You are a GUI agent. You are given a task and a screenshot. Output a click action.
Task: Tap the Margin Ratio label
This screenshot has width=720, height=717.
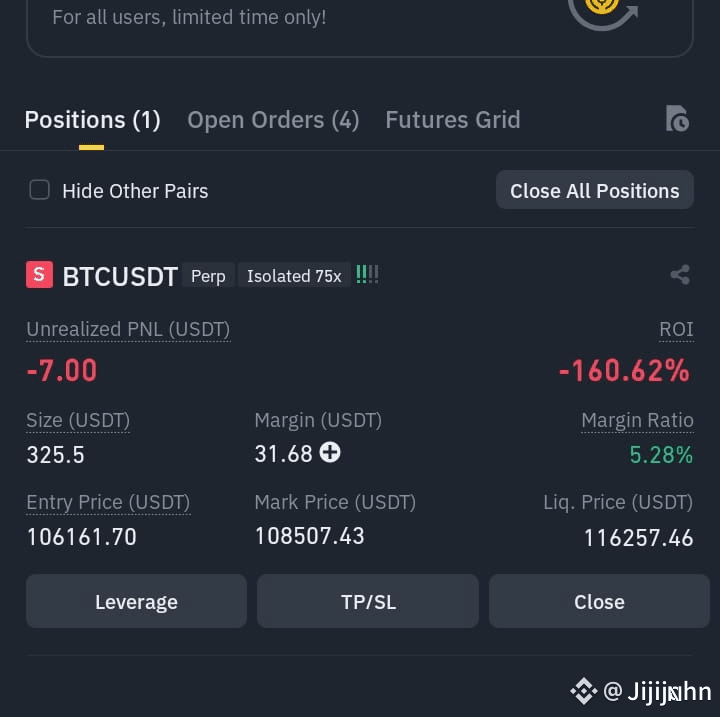tap(637, 421)
